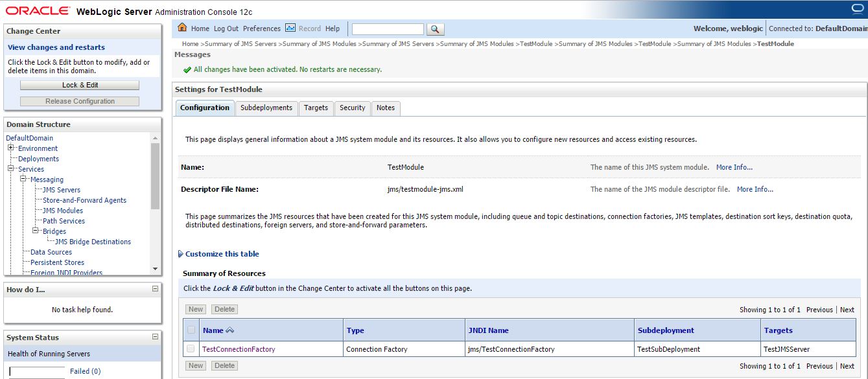Collapse the Services tree node

click(x=11, y=169)
